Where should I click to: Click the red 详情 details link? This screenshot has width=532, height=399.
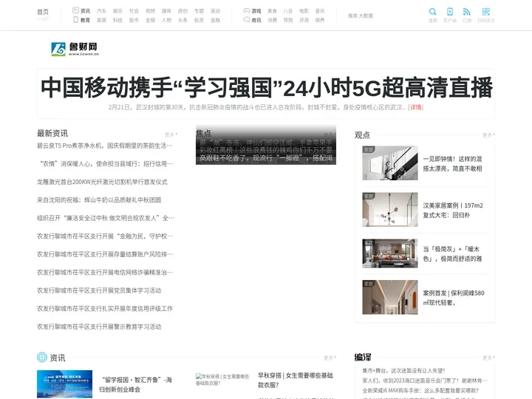click(x=415, y=107)
